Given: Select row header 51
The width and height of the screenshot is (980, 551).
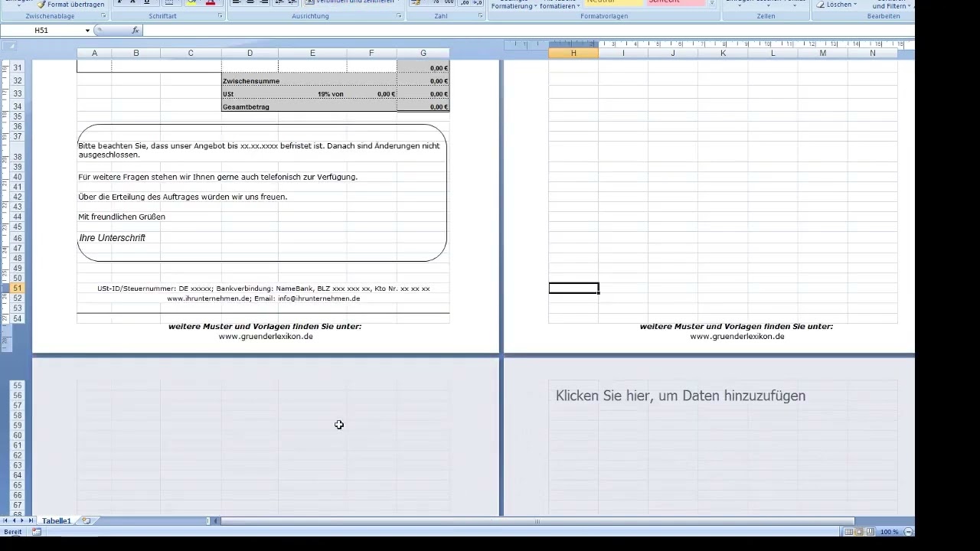Looking at the screenshot, I should pos(17,289).
